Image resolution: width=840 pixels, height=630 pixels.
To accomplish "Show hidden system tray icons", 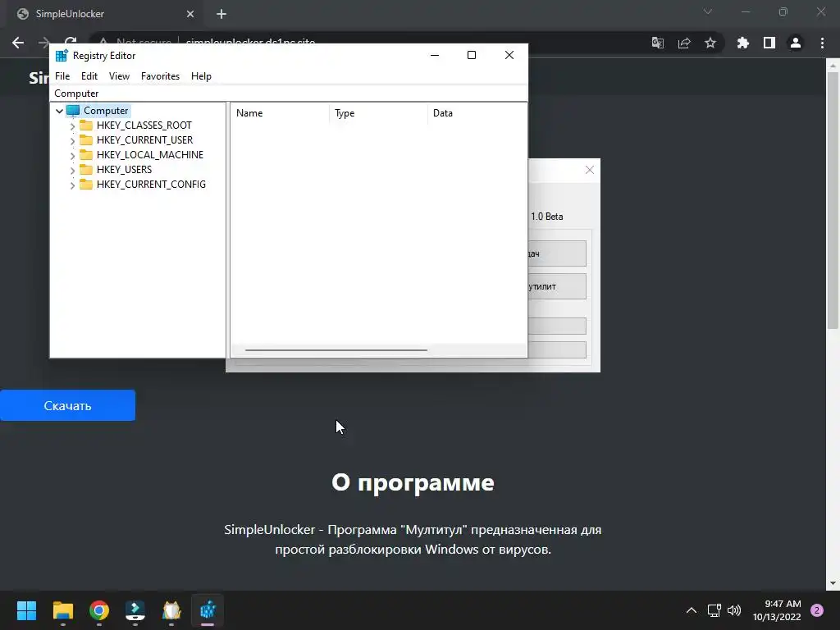I will (x=692, y=610).
